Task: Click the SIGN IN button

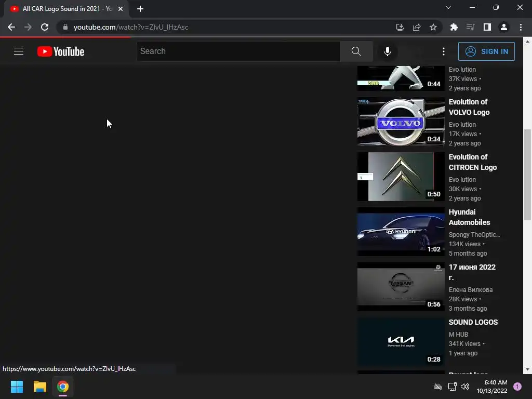Action: 486,51
